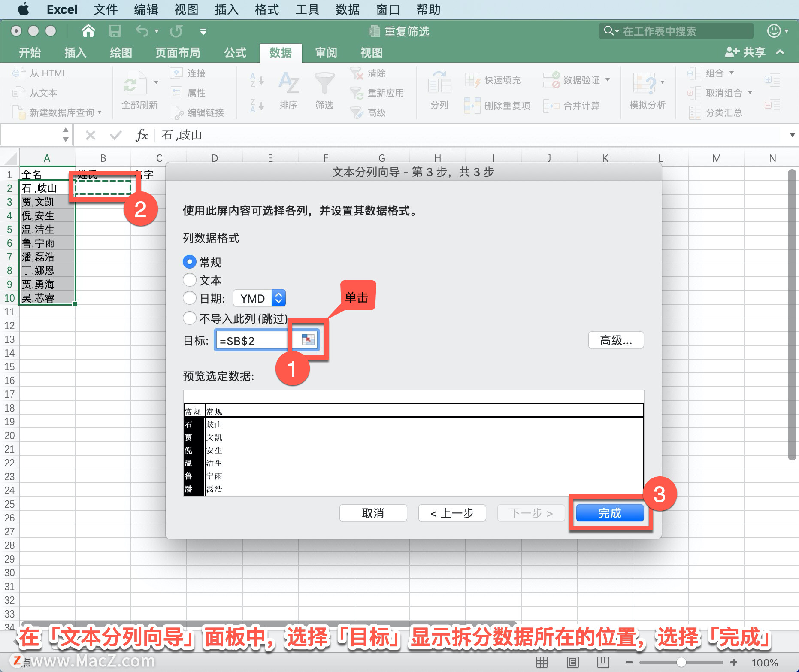
Task: Open the 工具 menu in macOS menu bar
Action: point(307,9)
